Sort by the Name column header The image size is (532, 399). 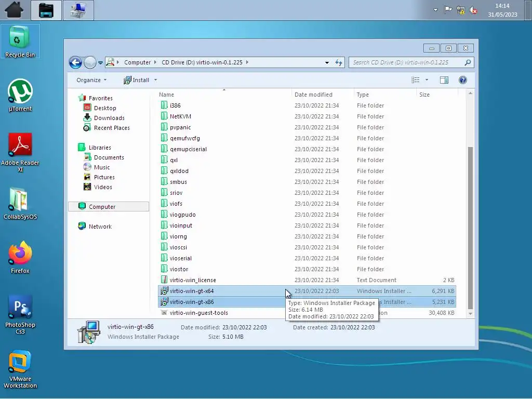tap(224, 95)
